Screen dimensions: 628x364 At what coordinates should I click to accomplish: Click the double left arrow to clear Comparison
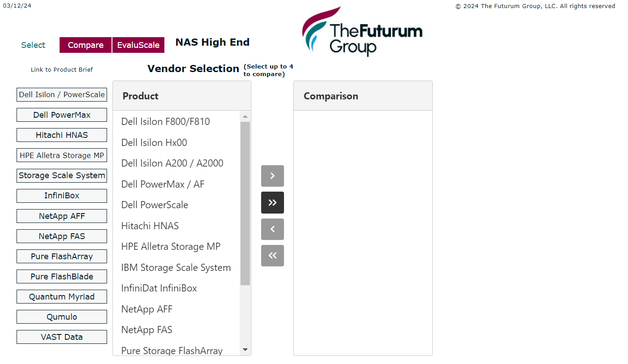[272, 255]
